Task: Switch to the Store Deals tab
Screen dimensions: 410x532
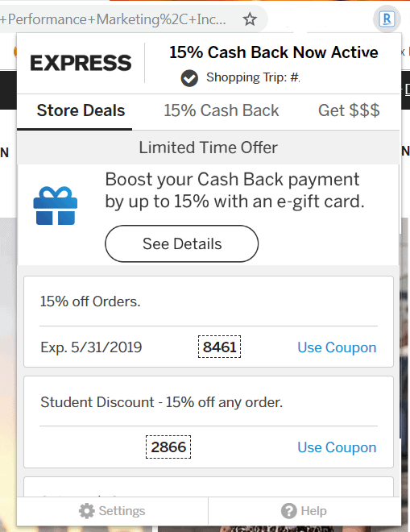Action: [81, 110]
